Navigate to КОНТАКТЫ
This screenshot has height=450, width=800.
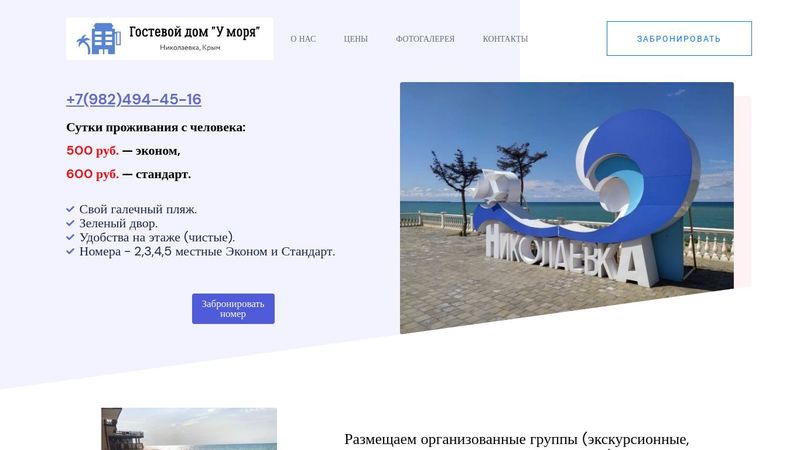[x=505, y=39]
